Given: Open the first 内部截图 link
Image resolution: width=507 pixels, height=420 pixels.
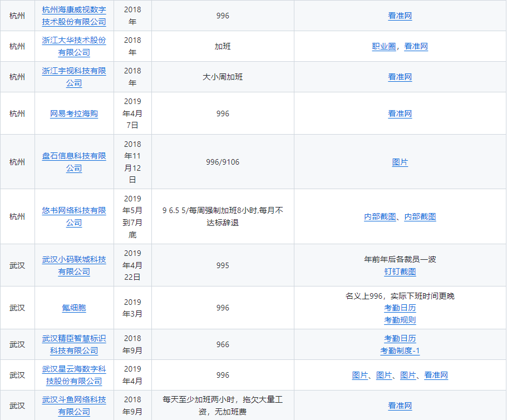Looking at the screenshot, I should (380, 216).
